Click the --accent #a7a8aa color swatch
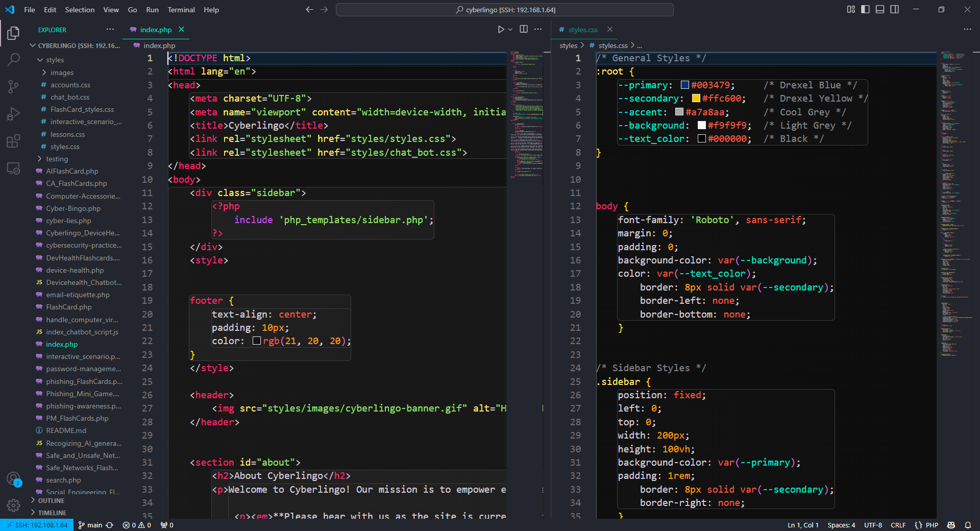 pyautogui.click(x=679, y=112)
